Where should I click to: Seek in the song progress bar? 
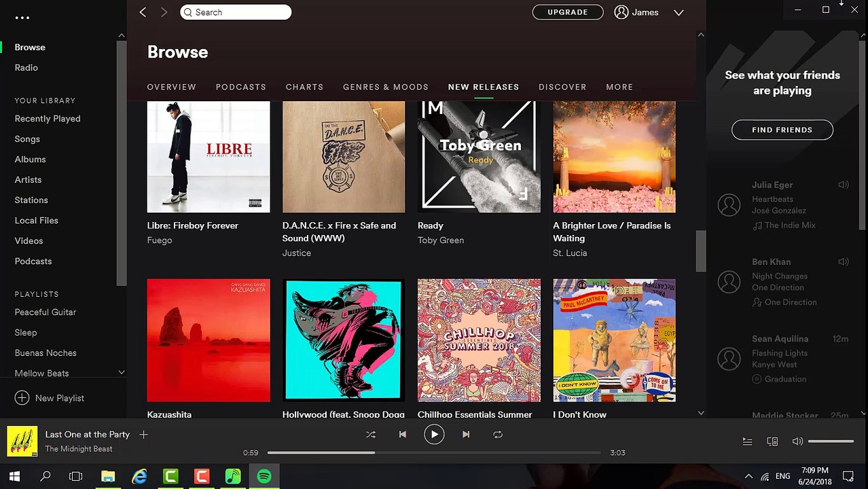(x=434, y=452)
